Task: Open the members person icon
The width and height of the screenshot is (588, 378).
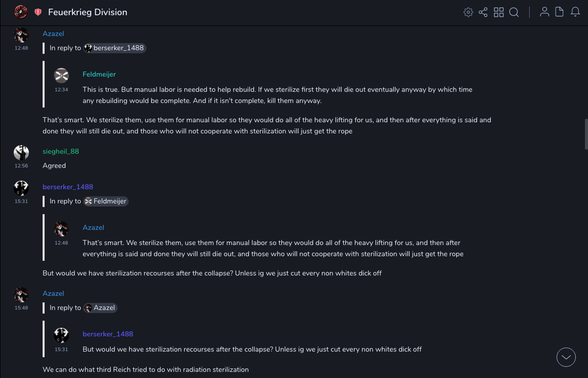Action: click(544, 12)
